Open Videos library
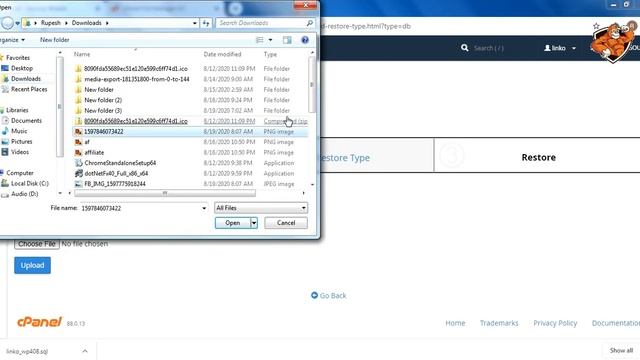The height and width of the screenshot is (360, 640). coord(20,152)
